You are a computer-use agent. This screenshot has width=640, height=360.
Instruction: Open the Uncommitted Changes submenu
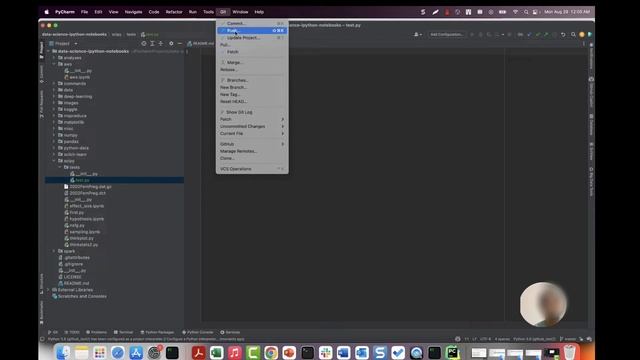[252, 126]
